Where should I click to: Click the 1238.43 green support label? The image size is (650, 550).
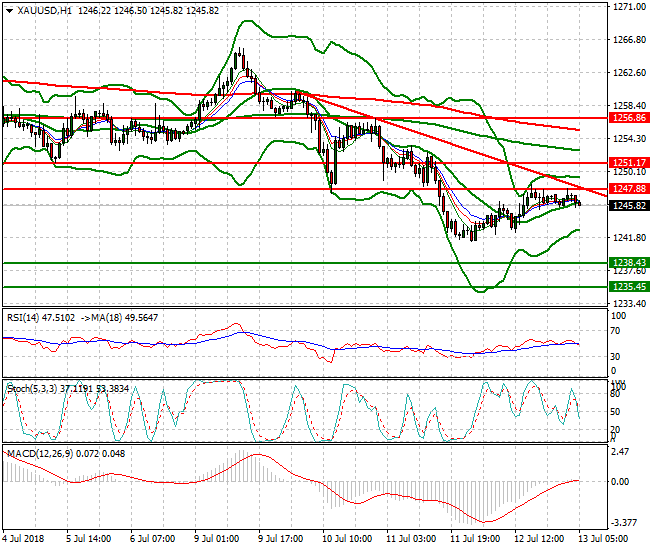[x=627, y=262]
